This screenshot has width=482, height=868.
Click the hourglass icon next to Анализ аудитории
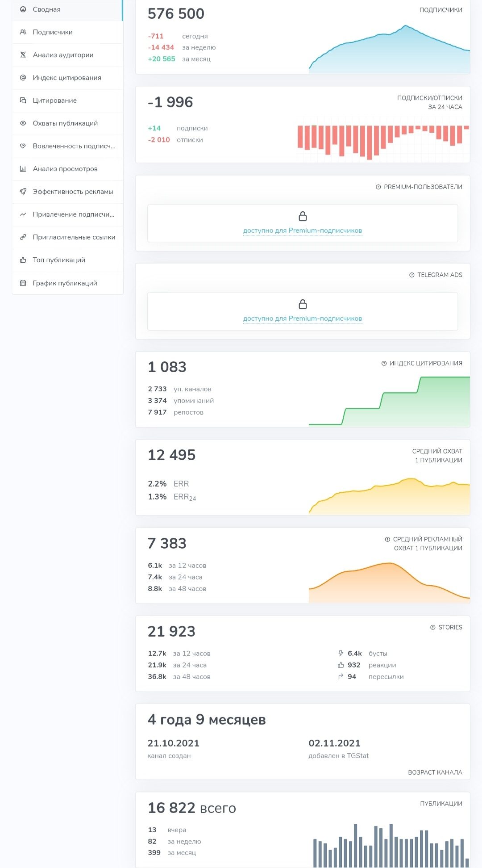coord(23,55)
